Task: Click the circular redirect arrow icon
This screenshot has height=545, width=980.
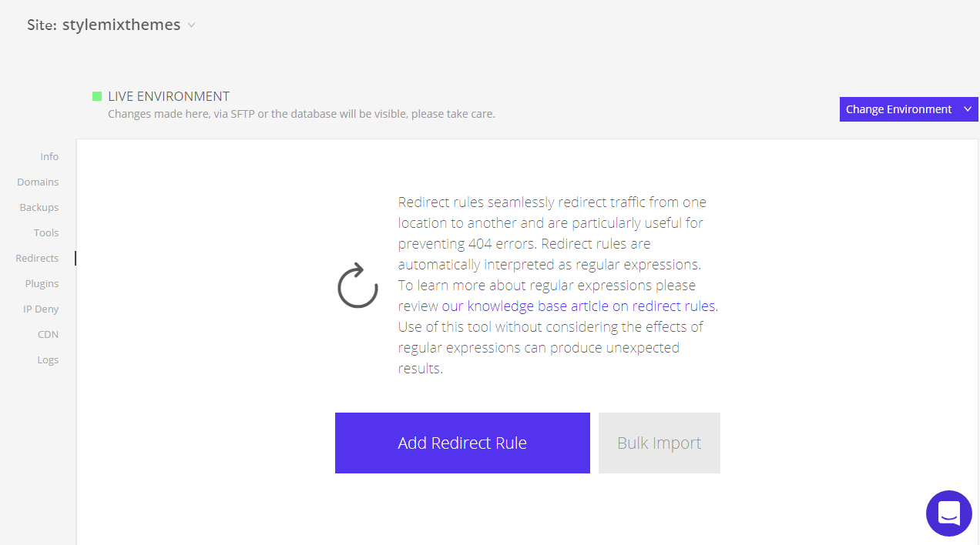Action: [357, 286]
